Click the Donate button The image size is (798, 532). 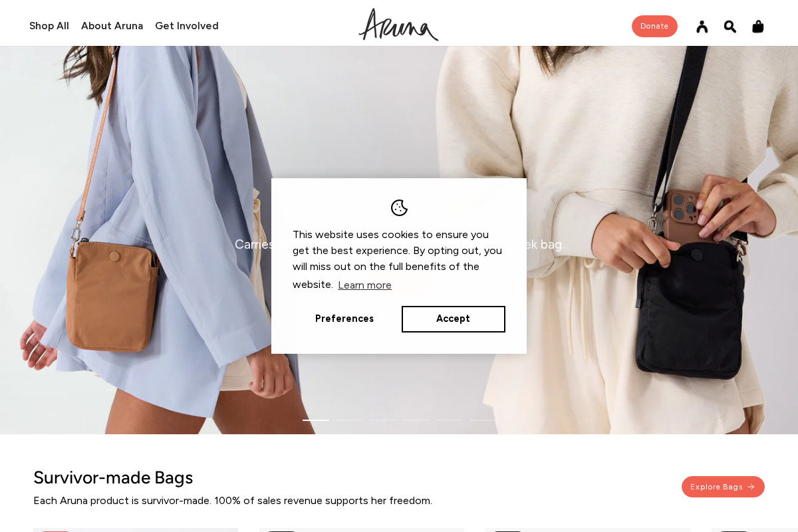click(654, 26)
